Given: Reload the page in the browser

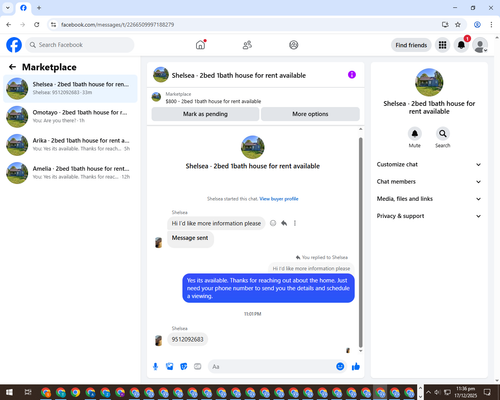Looking at the screenshot, I should coord(37,25).
